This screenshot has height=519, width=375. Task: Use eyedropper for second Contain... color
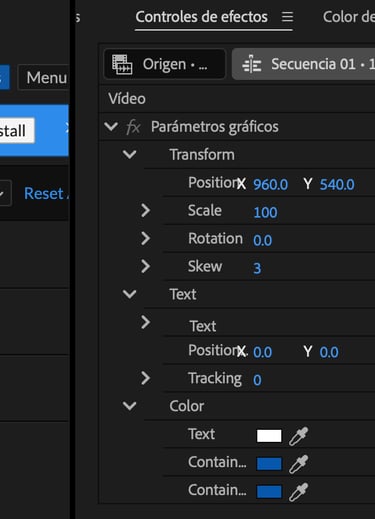(298, 492)
